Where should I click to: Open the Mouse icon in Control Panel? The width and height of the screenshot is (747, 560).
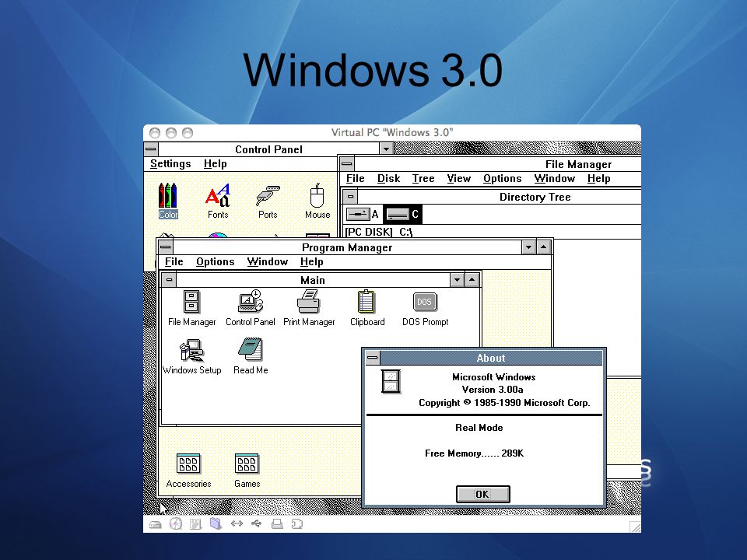(x=317, y=201)
